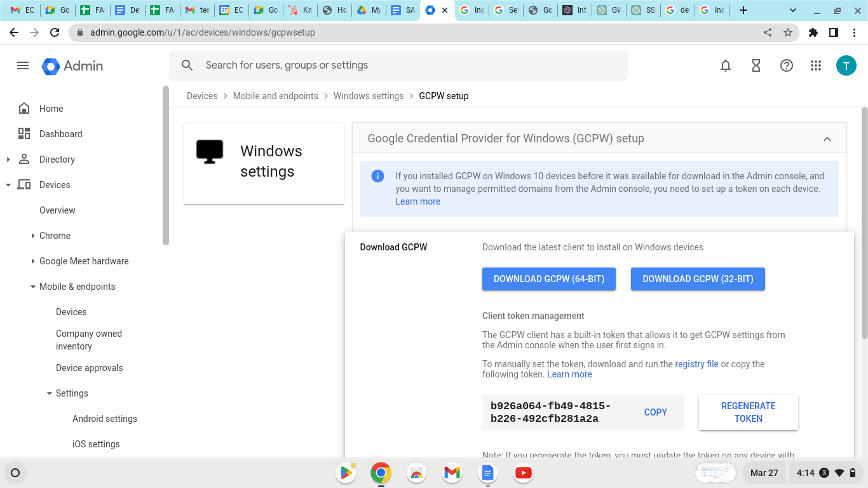Switch to the 'Kn' browser tab
868x488 pixels.
[300, 10]
